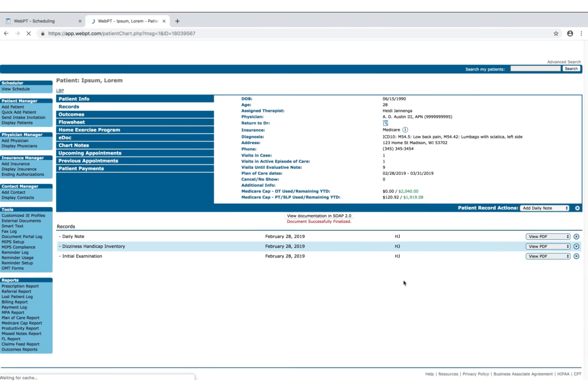Open the Outcomes section

click(135, 114)
